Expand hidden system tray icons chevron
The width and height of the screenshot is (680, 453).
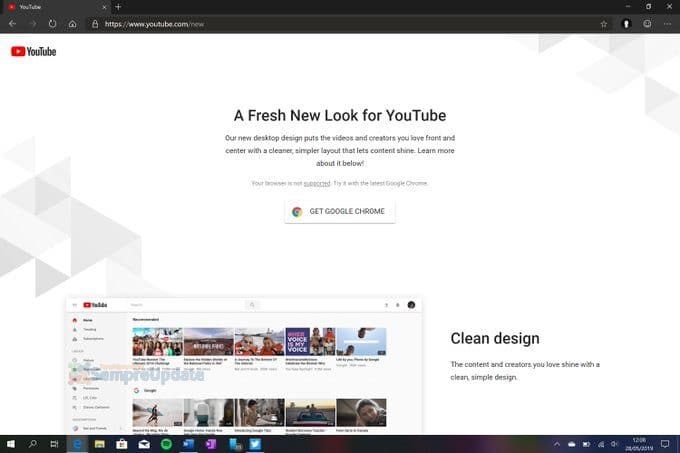pyautogui.click(x=557, y=444)
